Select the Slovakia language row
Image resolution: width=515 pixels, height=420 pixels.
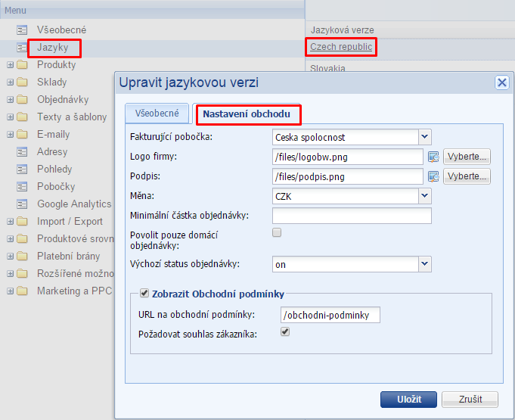(x=327, y=68)
